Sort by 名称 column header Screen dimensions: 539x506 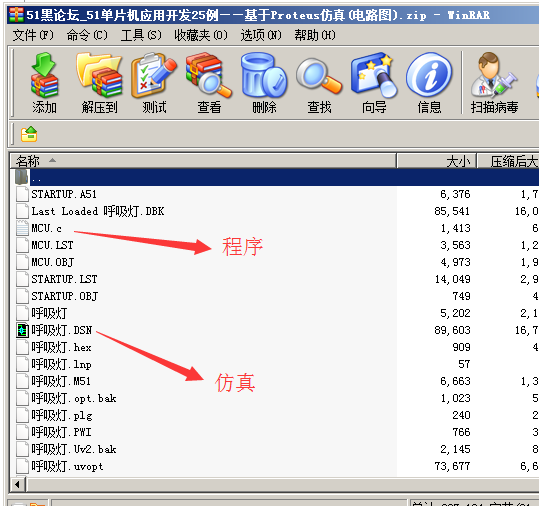point(203,161)
